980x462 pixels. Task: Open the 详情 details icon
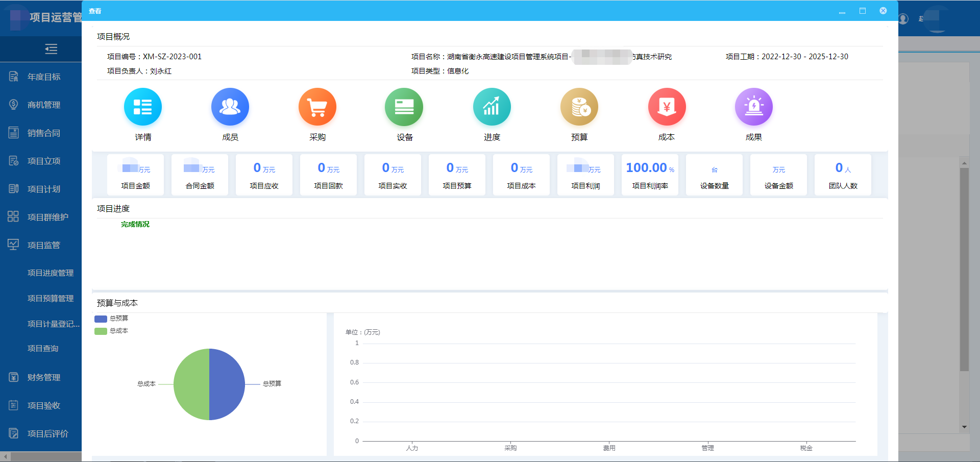tap(143, 107)
